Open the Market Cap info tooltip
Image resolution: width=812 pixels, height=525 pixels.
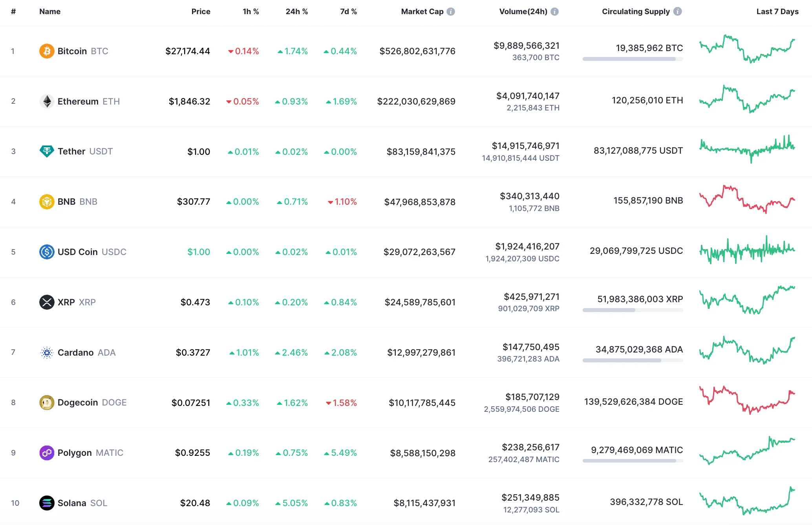pos(450,11)
